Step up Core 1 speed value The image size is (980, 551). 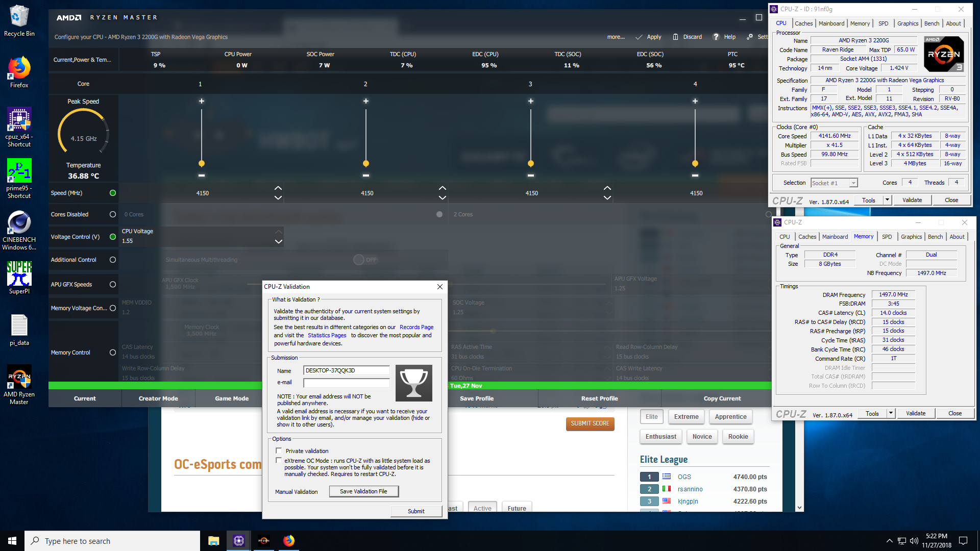point(278,188)
